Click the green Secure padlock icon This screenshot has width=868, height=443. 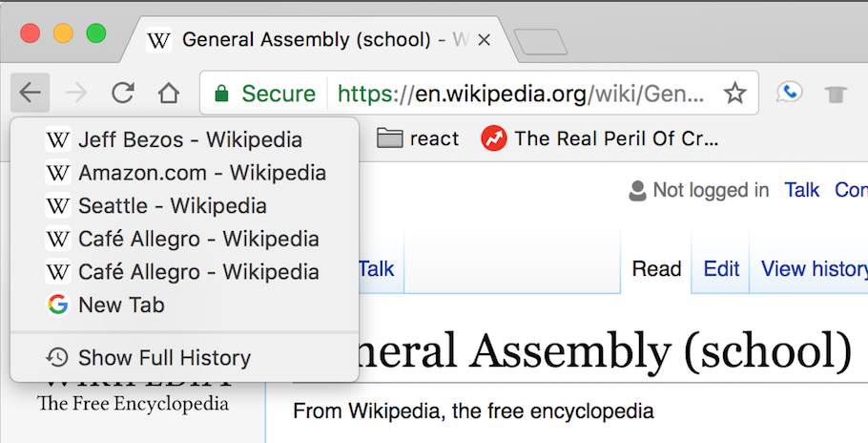point(222,94)
